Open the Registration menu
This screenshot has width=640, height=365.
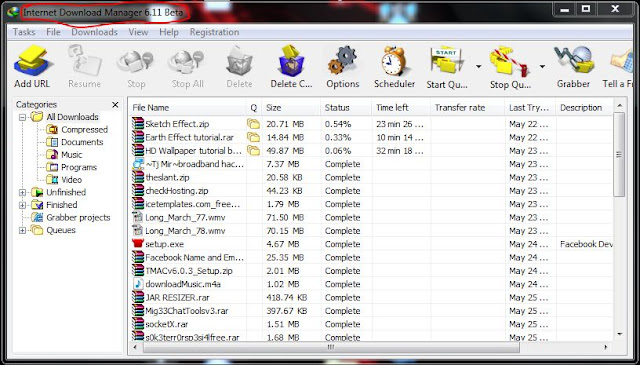[214, 32]
